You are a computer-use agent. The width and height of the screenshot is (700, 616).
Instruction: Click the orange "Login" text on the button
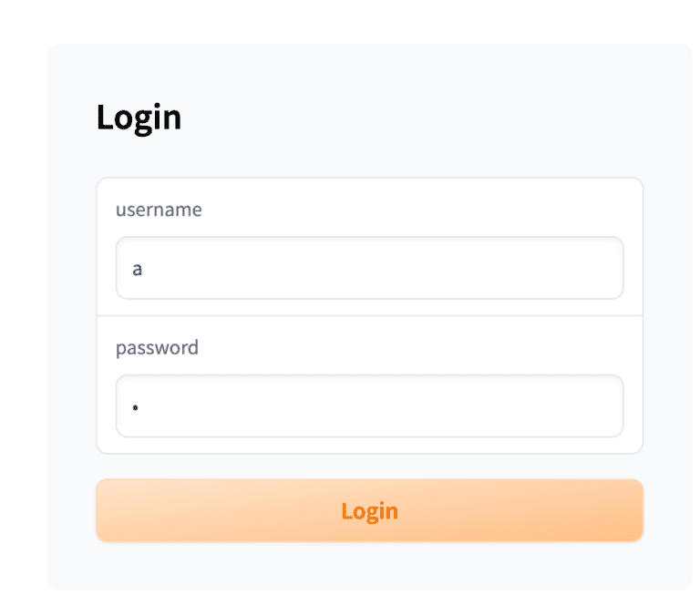(x=369, y=510)
